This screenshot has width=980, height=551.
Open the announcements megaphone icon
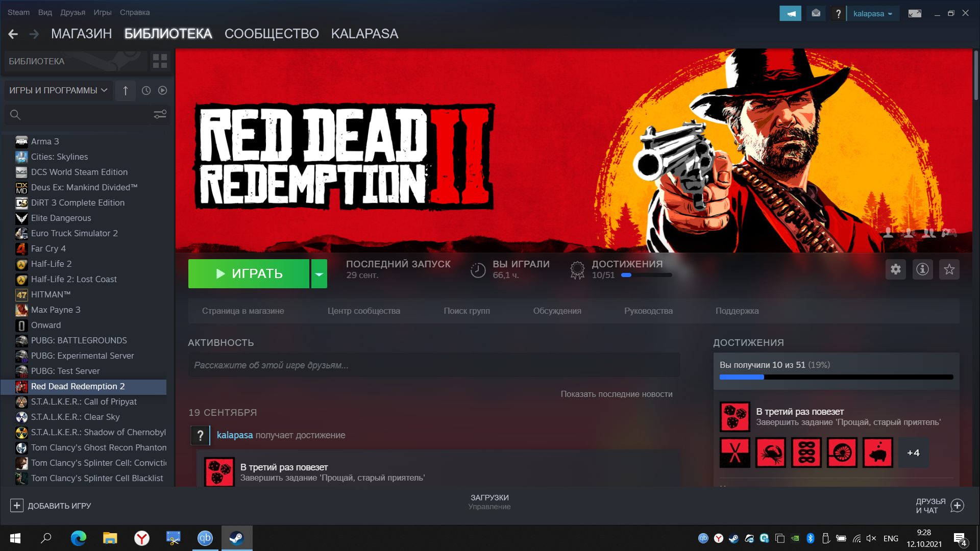click(790, 13)
